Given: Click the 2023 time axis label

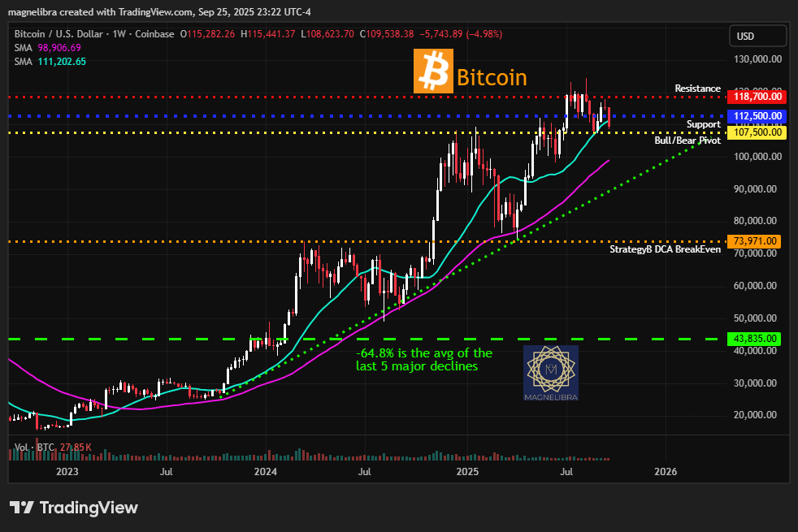Looking at the screenshot, I should click(67, 471).
